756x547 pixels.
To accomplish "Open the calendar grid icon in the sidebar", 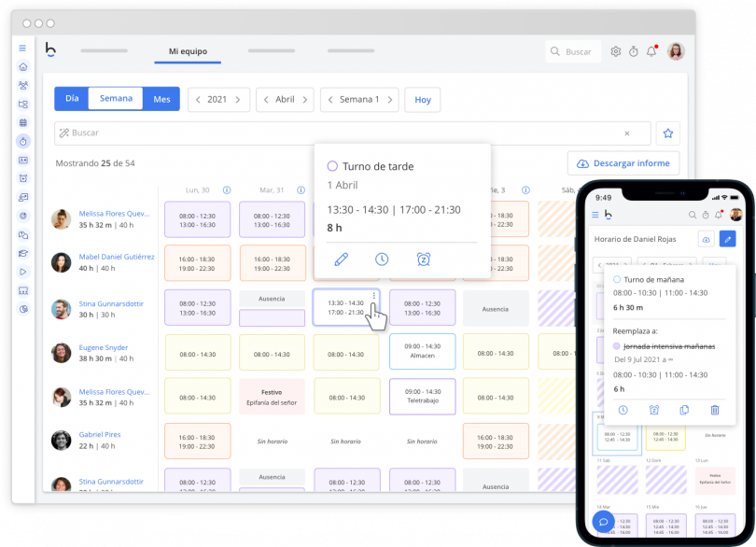I will (x=22, y=123).
